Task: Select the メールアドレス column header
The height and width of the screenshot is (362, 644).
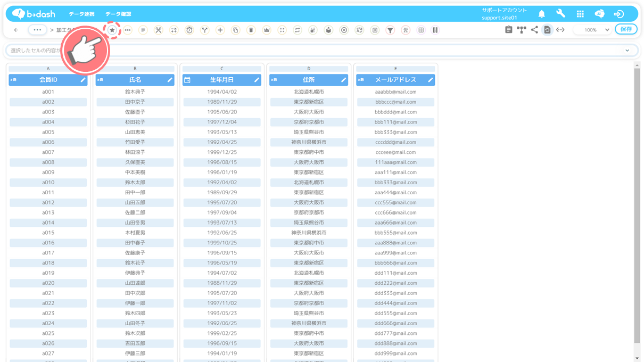Action: coord(395,80)
